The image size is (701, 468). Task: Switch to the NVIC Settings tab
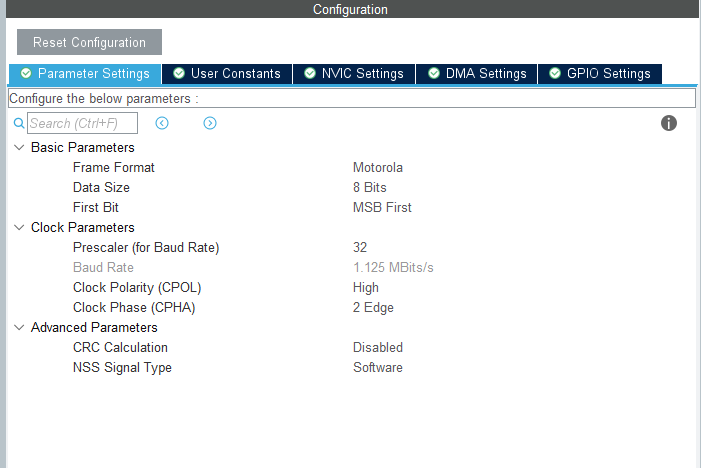[x=354, y=74]
